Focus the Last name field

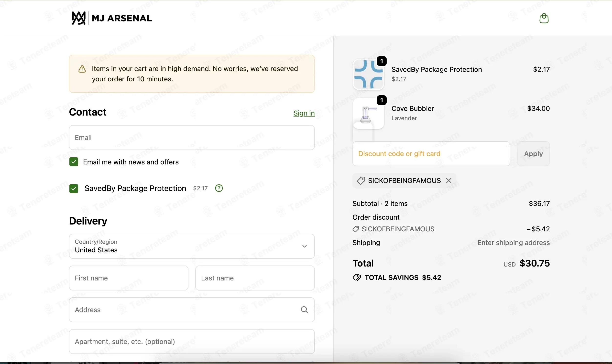pyautogui.click(x=255, y=278)
